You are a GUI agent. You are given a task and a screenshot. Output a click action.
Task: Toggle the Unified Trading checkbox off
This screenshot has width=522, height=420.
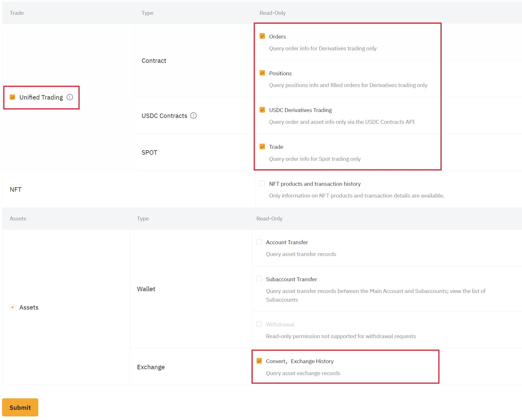[x=12, y=97]
